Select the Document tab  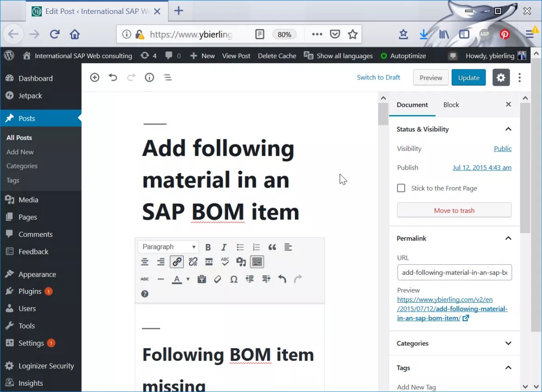(x=412, y=105)
